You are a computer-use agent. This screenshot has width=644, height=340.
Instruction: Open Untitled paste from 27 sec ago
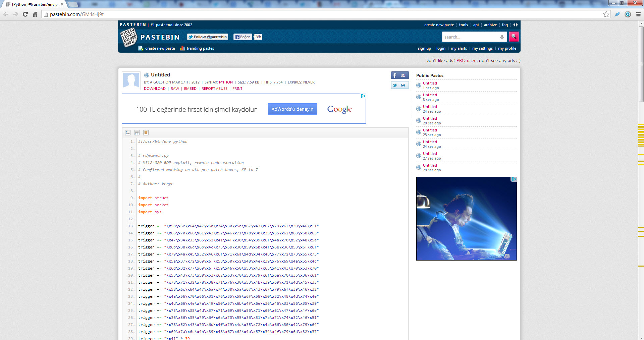click(x=430, y=154)
